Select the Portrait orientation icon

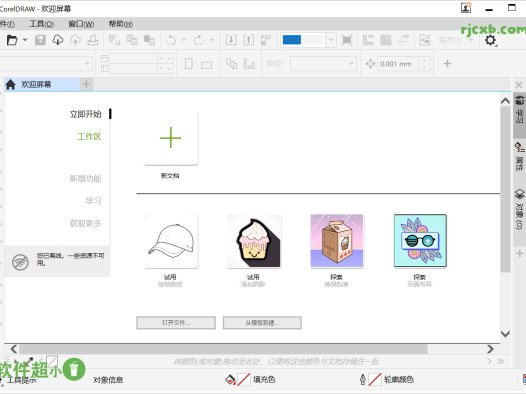[x=189, y=64]
